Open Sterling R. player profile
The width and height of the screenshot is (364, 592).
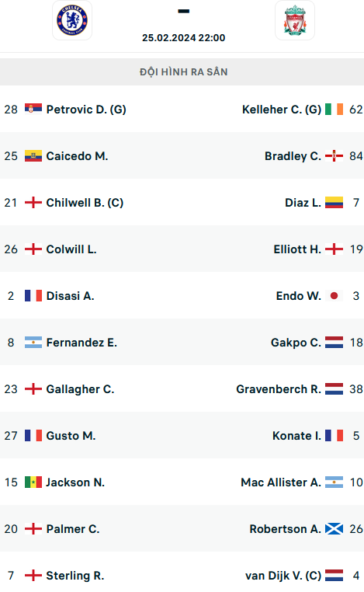(x=75, y=576)
